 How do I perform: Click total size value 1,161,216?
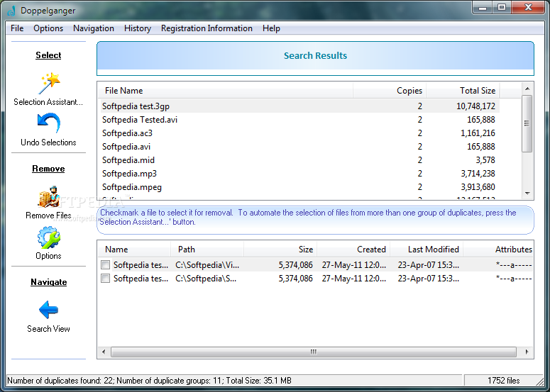(478, 133)
